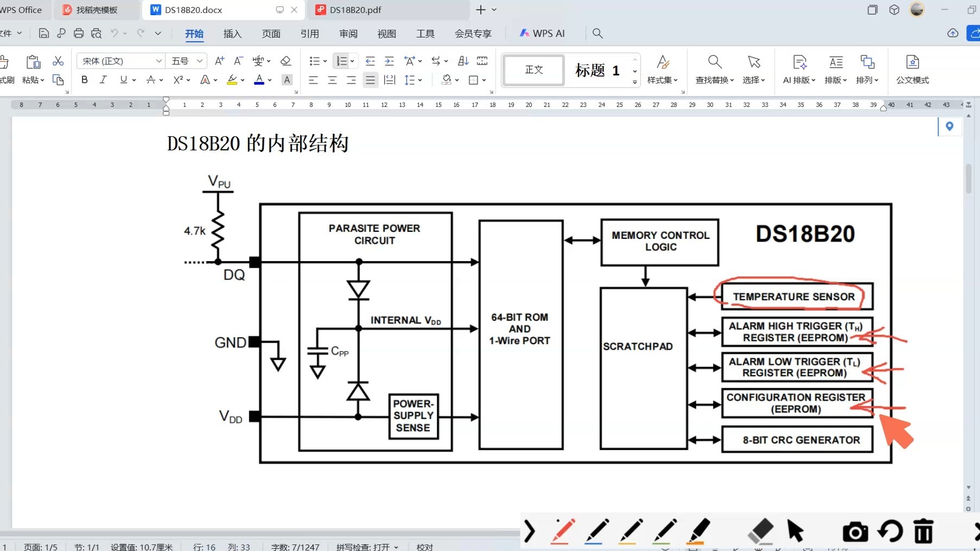This screenshot has height=551, width=980.
Task: Add a new tab with plus icon
Action: tap(480, 10)
